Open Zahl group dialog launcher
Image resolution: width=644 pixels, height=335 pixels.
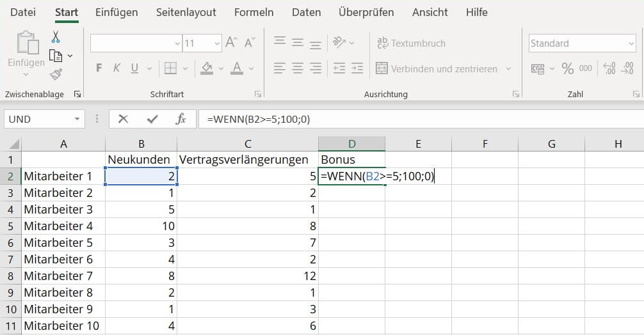pyautogui.click(x=636, y=95)
